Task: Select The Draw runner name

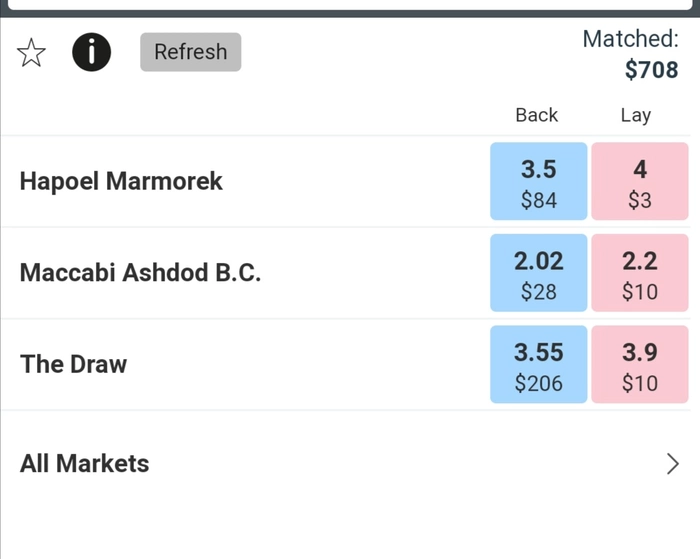Action: point(74,365)
